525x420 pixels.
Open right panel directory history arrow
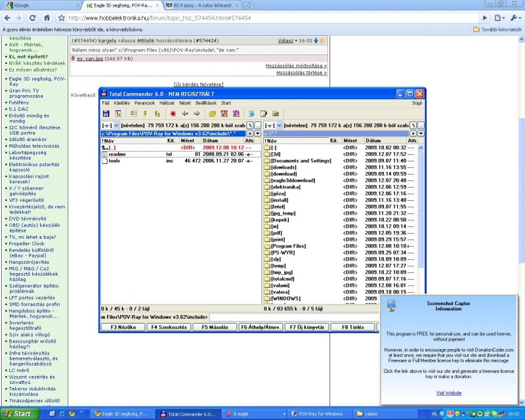pyautogui.click(x=421, y=133)
